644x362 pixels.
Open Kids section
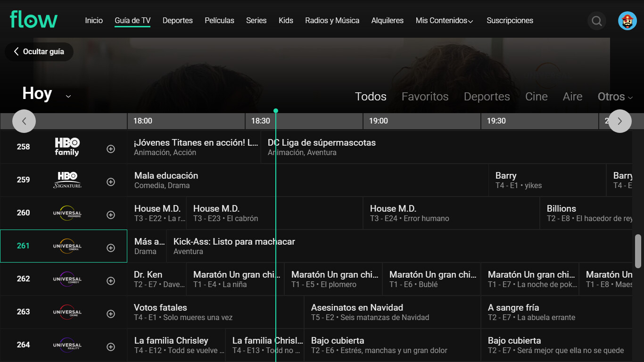[286, 21]
